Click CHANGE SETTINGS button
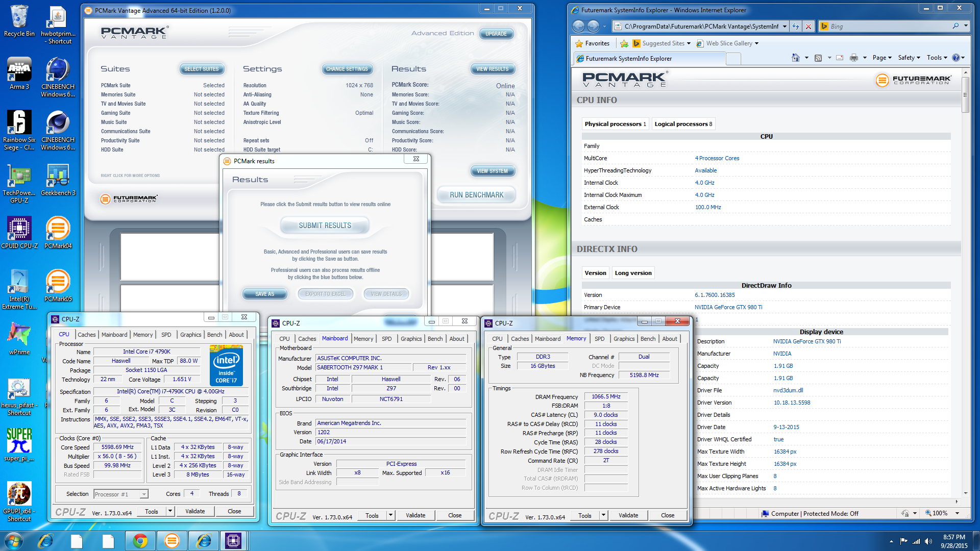 pyautogui.click(x=347, y=69)
